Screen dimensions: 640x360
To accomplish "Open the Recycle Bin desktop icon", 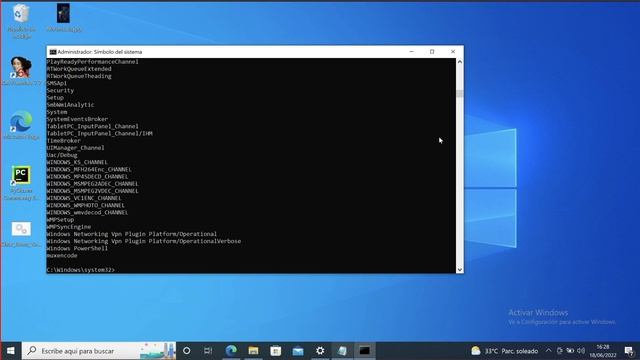I will tap(21, 14).
